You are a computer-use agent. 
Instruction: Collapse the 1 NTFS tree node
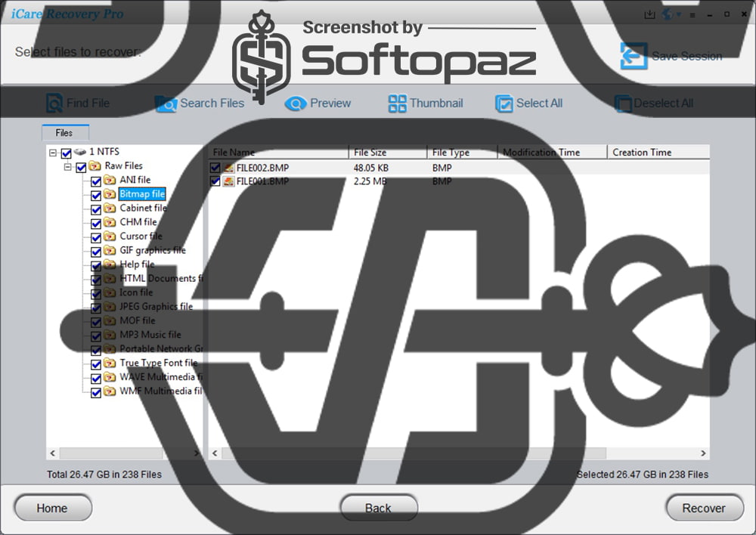pyautogui.click(x=53, y=153)
